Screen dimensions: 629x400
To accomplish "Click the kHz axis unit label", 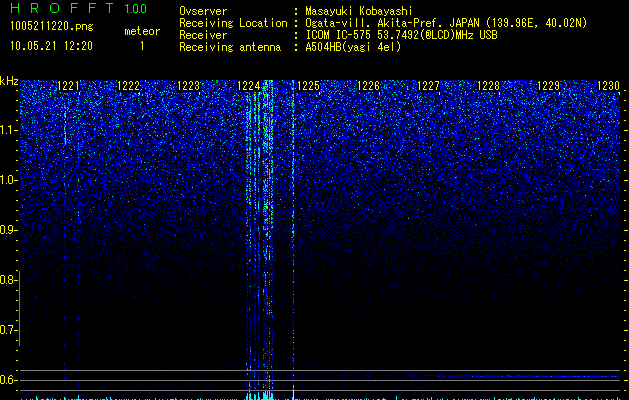I will [9, 81].
